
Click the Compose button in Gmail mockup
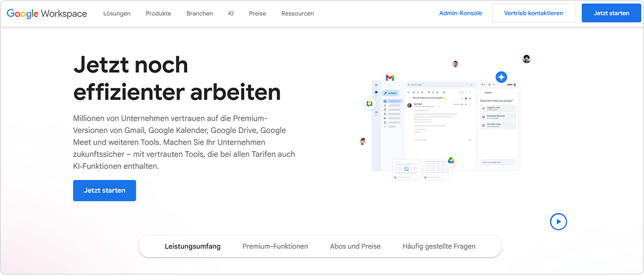390,93
